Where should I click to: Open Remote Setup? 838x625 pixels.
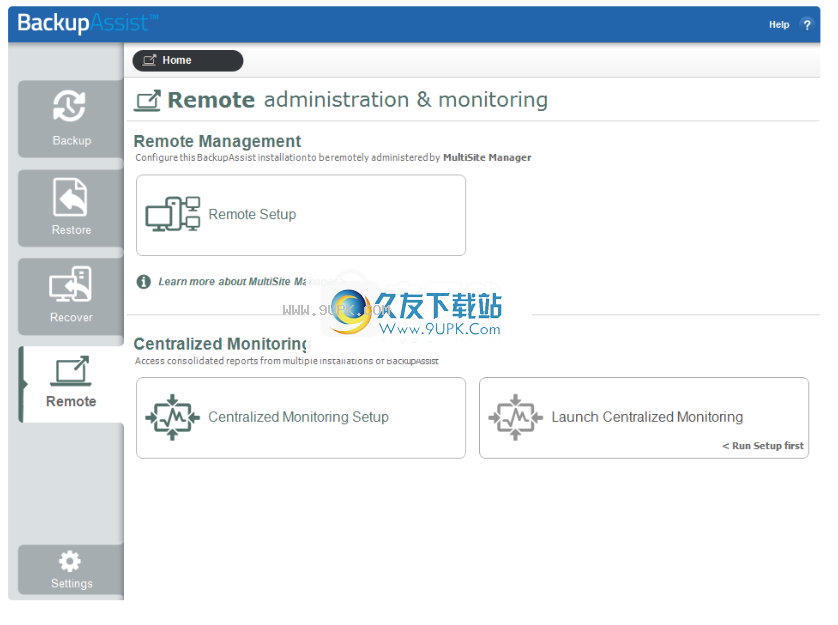(301, 215)
